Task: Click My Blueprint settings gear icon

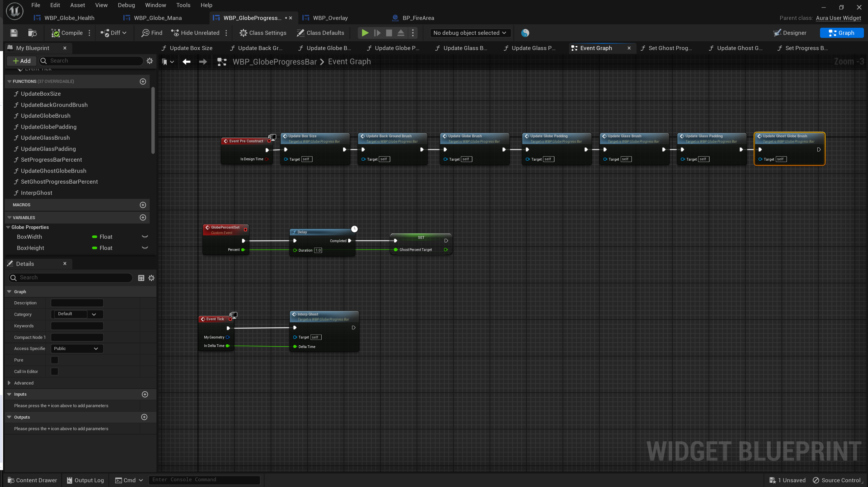Action: click(x=150, y=61)
